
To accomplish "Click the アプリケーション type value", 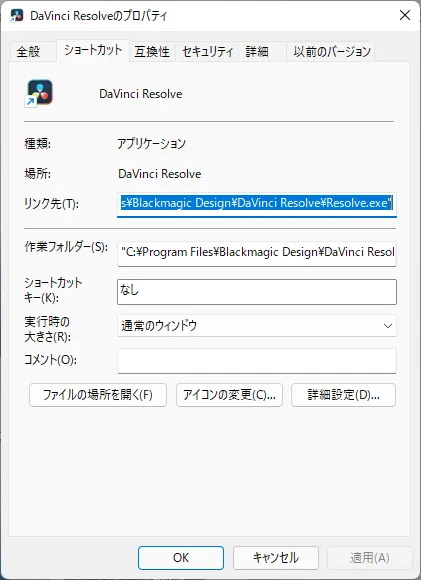I will pyautogui.click(x=152, y=143).
